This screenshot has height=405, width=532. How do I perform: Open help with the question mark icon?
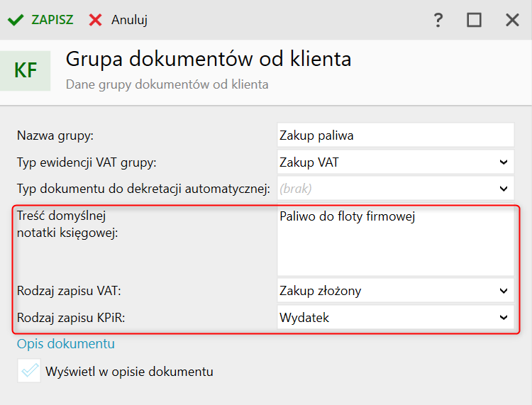(x=438, y=21)
